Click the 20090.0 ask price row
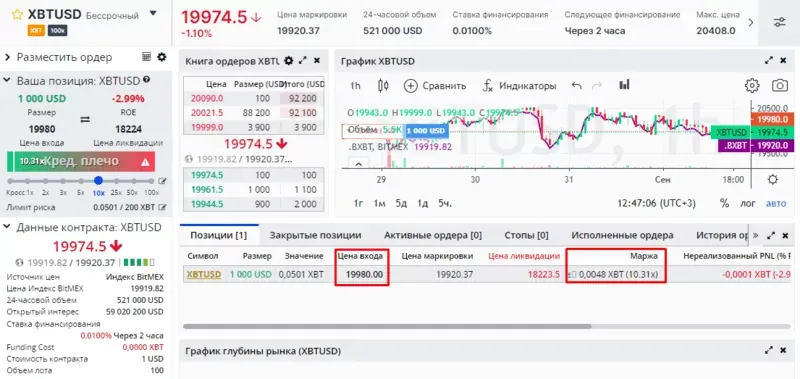The height and width of the screenshot is (379, 800). (254, 98)
